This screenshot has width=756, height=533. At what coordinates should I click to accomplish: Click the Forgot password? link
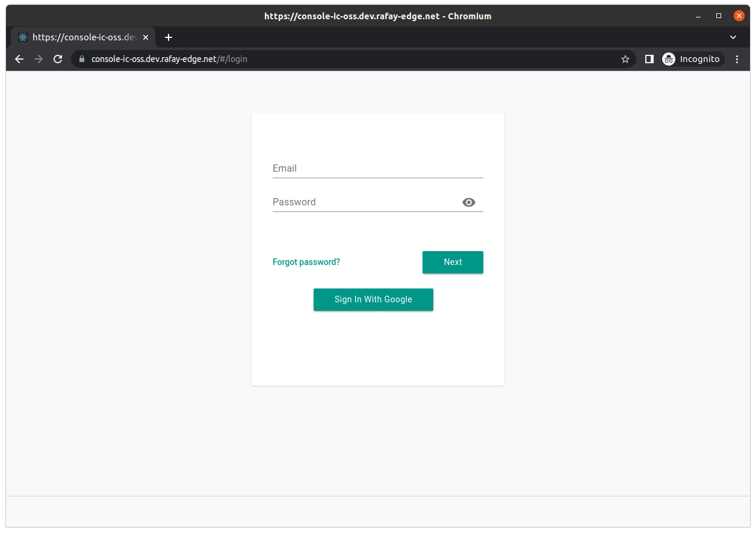tap(306, 262)
